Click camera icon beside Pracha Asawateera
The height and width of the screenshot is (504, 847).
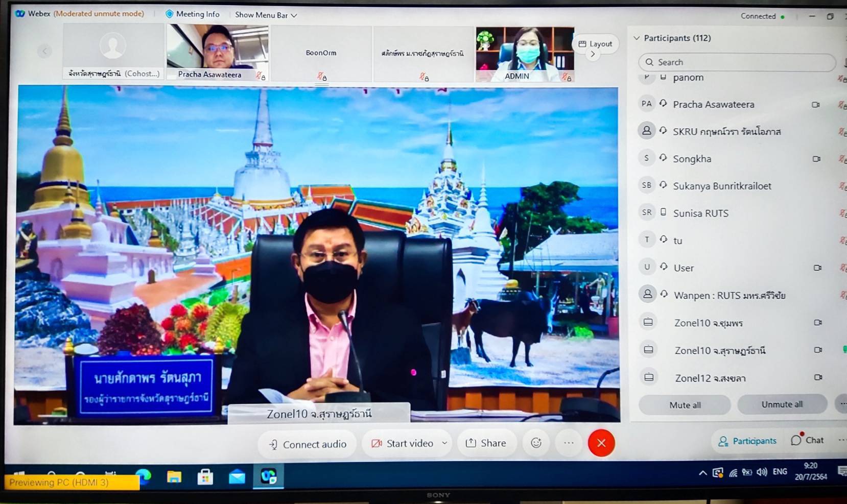coord(816,105)
